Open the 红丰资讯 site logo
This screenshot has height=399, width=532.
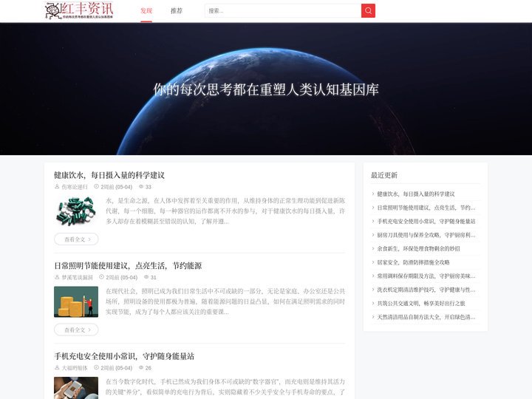click(x=79, y=10)
